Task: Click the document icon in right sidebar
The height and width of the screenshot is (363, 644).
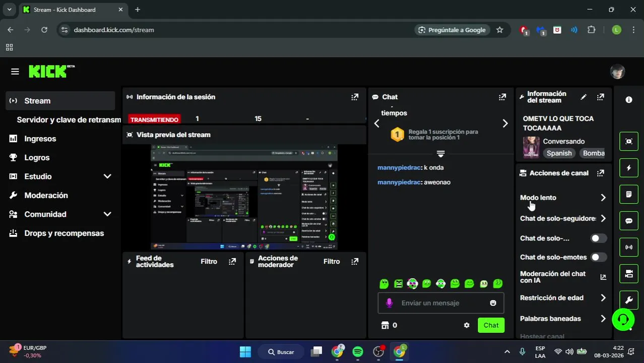Action: click(629, 194)
